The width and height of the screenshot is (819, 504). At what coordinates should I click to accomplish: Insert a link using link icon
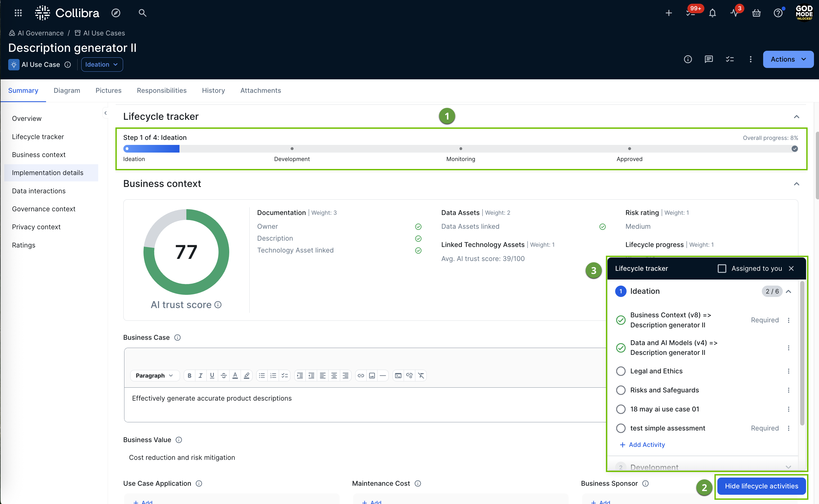[361, 376]
